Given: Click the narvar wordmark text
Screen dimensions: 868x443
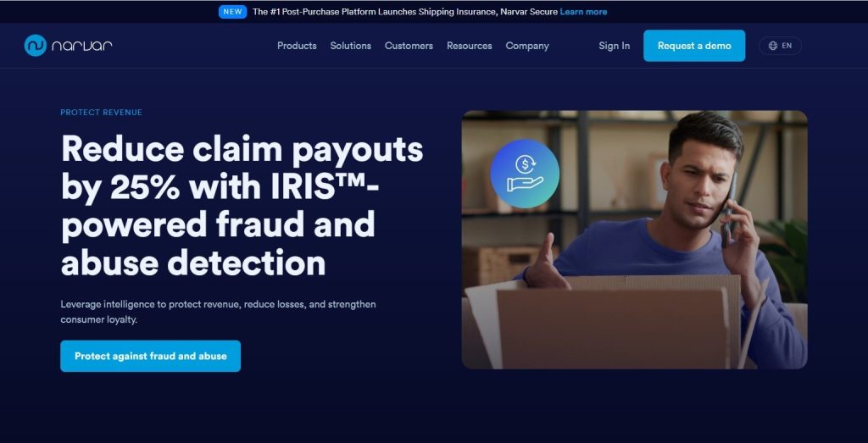Looking at the screenshot, I should pyautogui.click(x=82, y=46).
